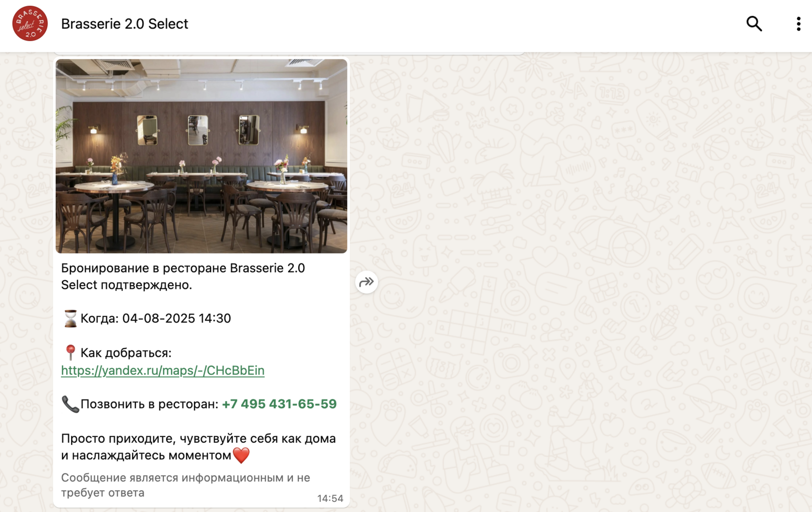The height and width of the screenshot is (512, 812).
Task: Call the restaurant number +7 495 431-65-59
Action: (x=279, y=404)
